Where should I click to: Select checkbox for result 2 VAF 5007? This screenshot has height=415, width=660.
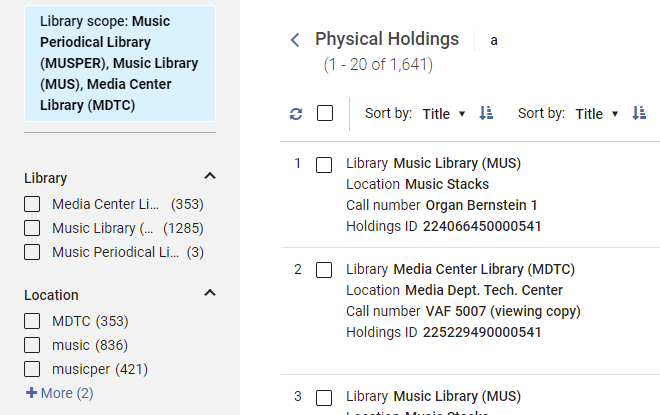coord(324,270)
